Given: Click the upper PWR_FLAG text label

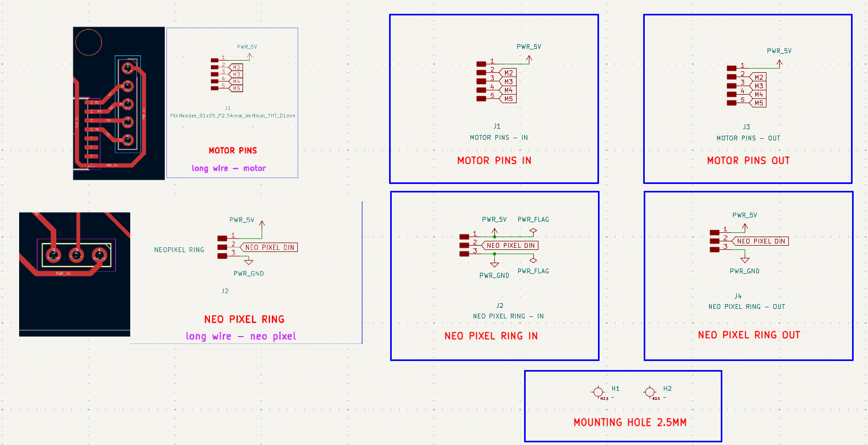Looking at the screenshot, I should [x=533, y=220].
